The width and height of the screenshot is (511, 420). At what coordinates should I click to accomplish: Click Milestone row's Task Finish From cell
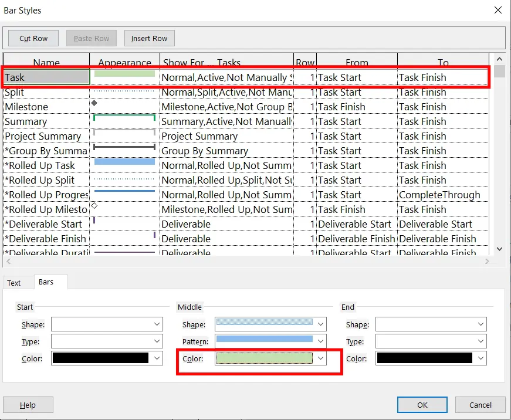pos(357,107)
